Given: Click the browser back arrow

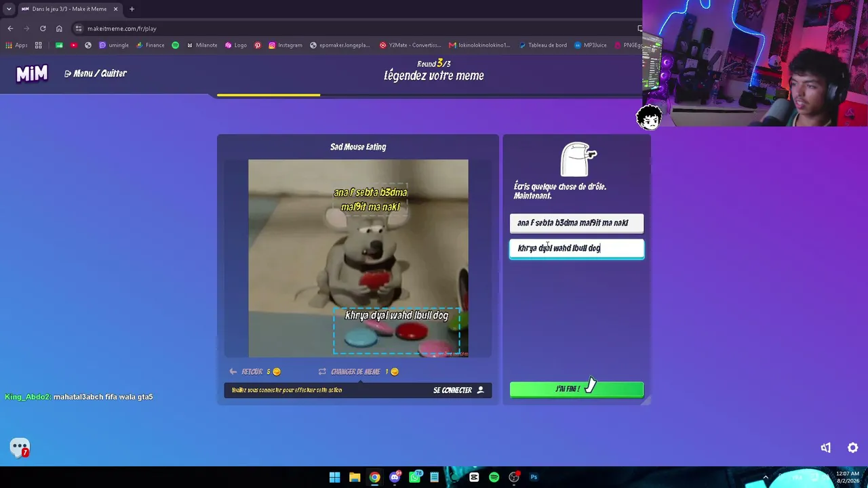Looking at the screenshot, I should (10, 28).
